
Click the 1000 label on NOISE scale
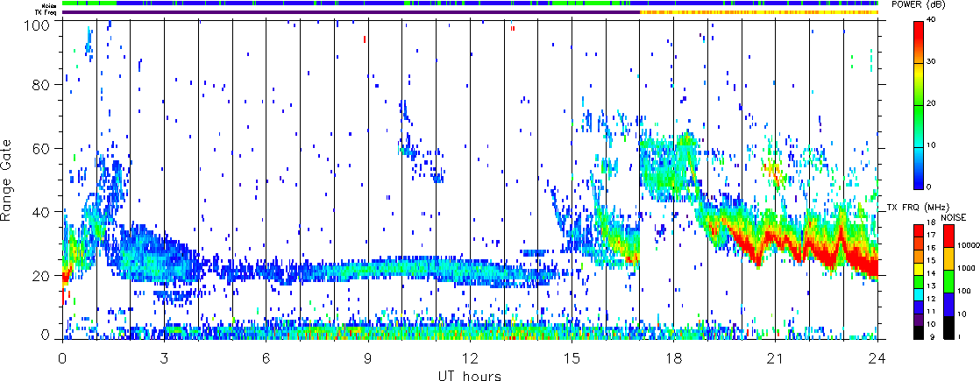click(968, 269)
